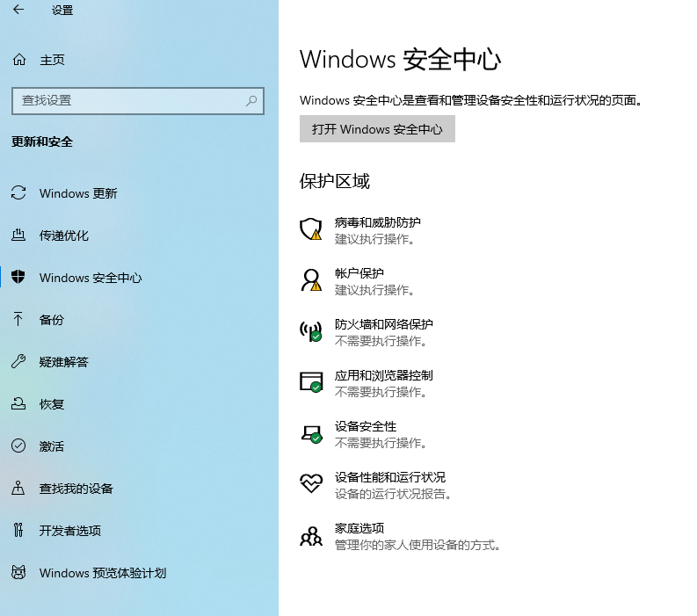Click the Home icon in sidebar

[x=18, y=60]
